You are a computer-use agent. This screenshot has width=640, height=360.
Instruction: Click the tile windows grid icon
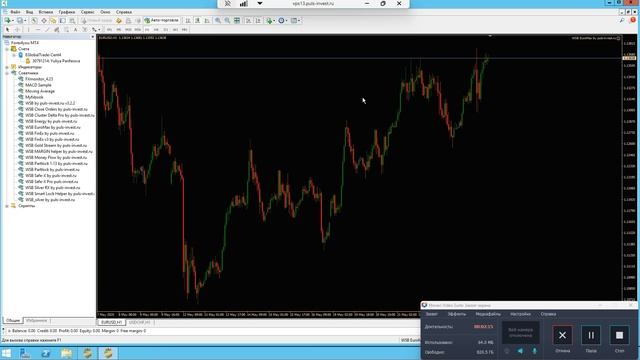(x=237, y=20)
